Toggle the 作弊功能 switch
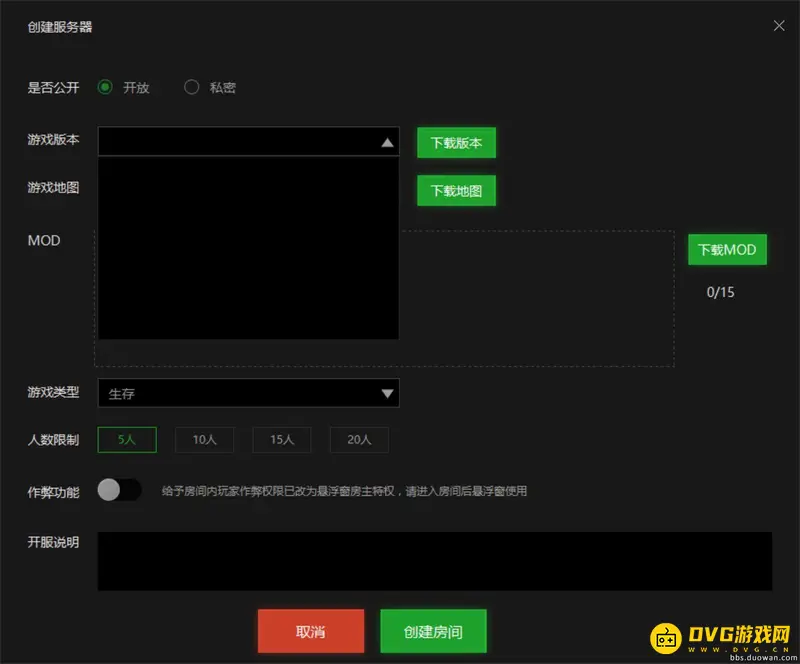The height and width of the screenshot is (664, 800). click(119, 490)
